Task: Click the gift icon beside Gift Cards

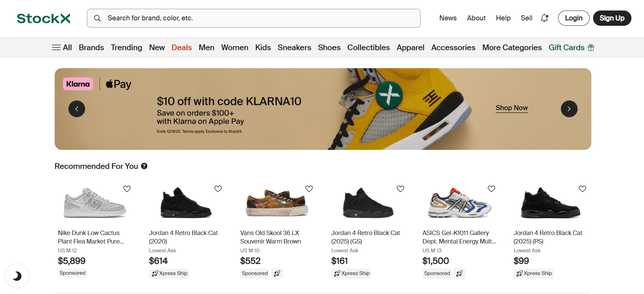Action: coord(591,47)
